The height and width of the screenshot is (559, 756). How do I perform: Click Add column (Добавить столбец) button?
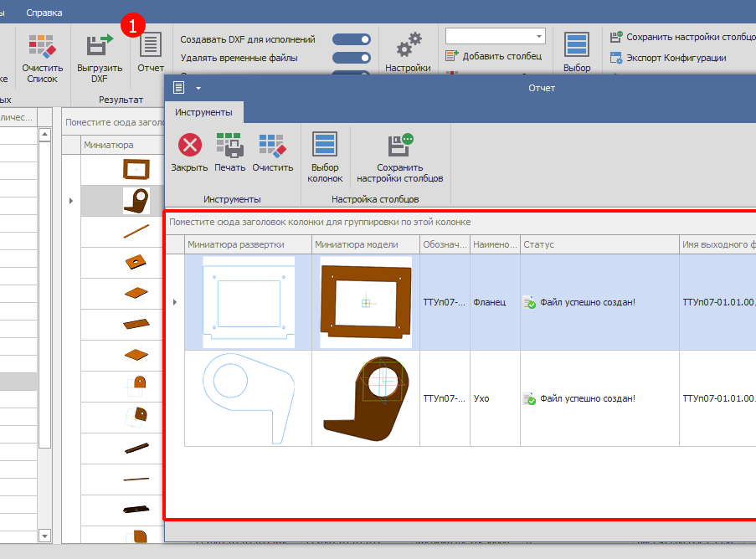click(x=494, y=56)
